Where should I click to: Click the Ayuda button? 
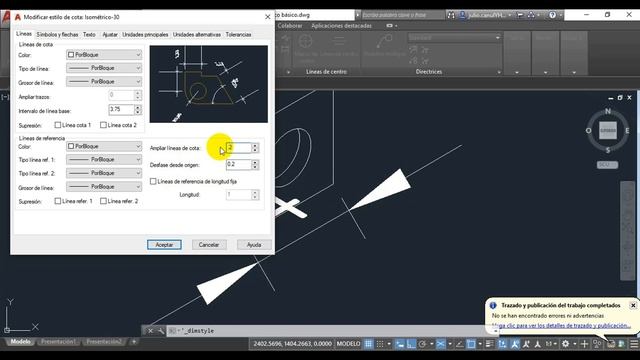click(x=254, y=245)
